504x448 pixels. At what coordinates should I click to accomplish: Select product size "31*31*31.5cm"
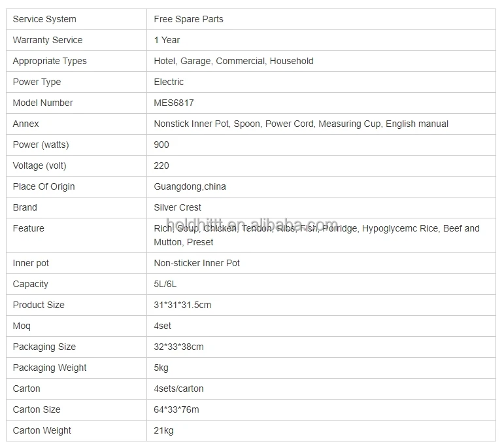pyautogui.click(x=182, y=305)
